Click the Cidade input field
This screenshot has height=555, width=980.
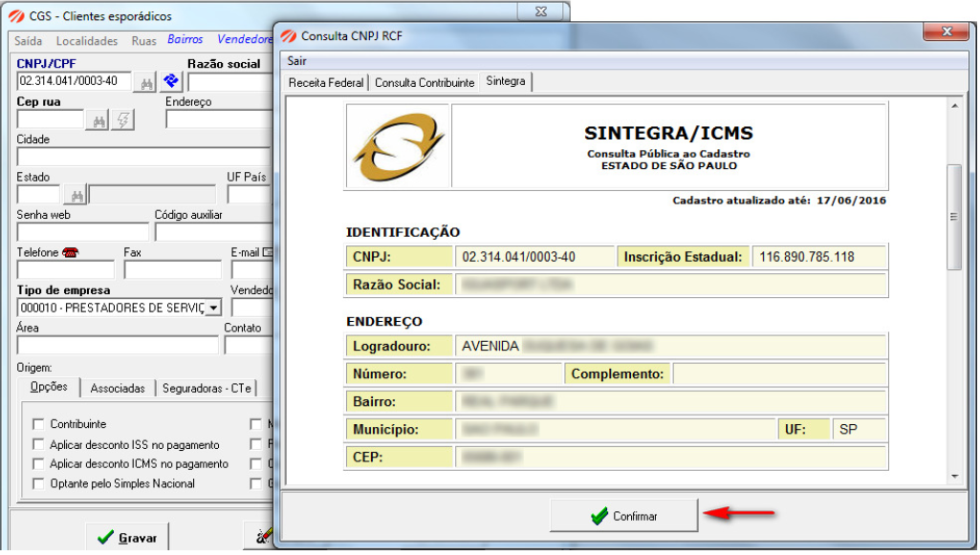[143, 157]
